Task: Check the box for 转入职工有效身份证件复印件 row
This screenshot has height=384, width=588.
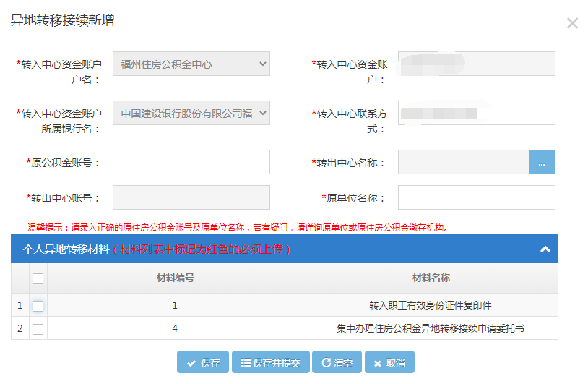Action: click(x=38, y=306)
